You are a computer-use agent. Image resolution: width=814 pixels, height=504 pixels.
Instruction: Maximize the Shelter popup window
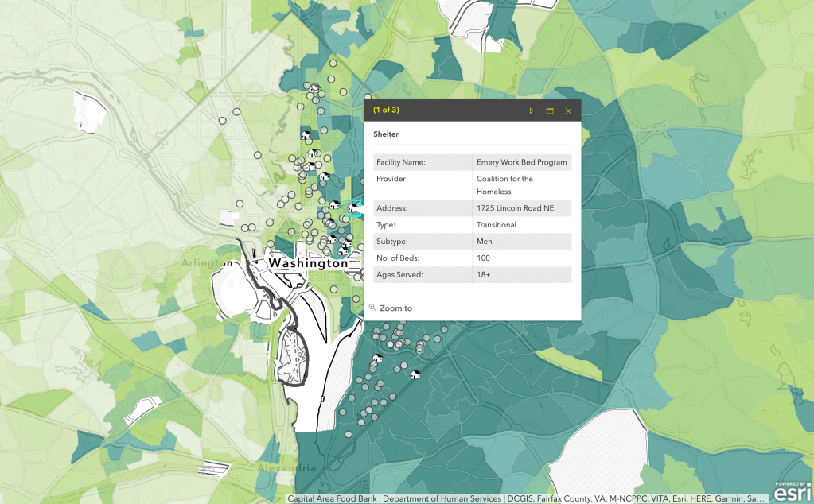coord(550,110)
